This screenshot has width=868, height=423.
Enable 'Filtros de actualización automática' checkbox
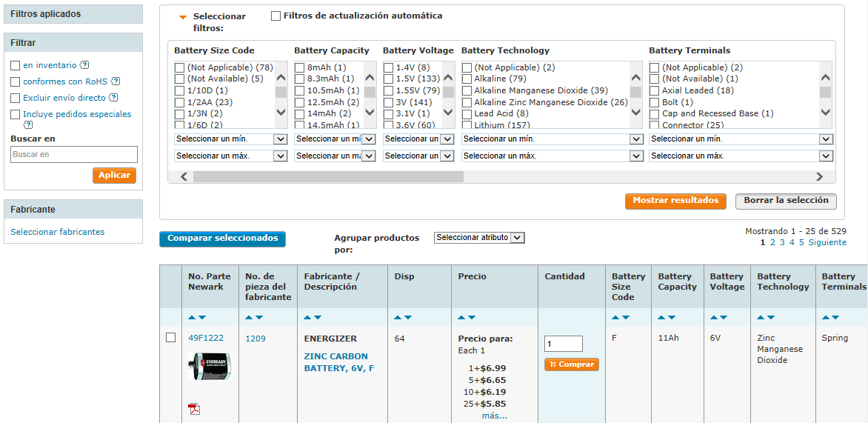pos(276,16)
